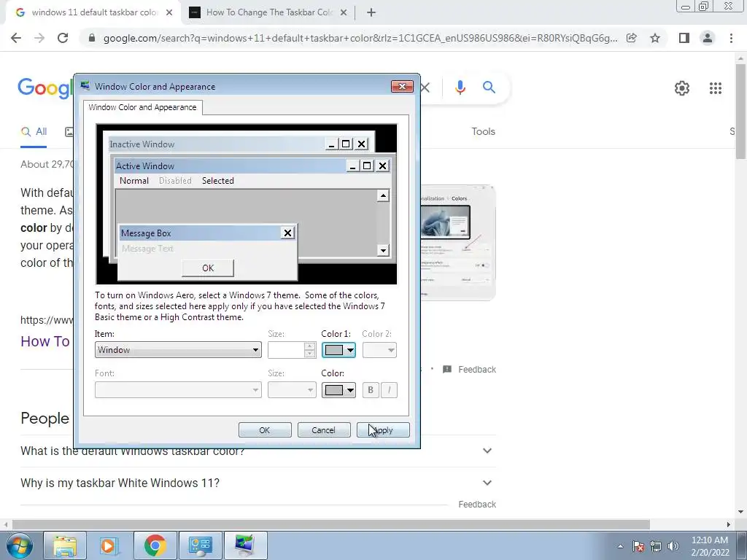
Task: Click Chrome forward arrow button
Action: (x=39, y=38)
